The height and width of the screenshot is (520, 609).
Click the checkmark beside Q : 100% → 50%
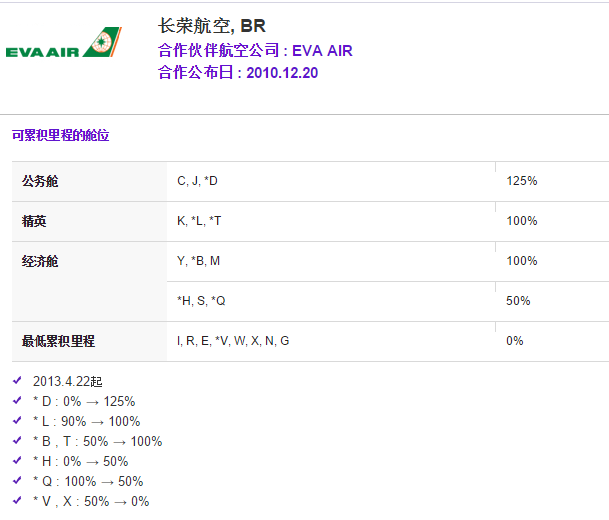pos(17,481)
